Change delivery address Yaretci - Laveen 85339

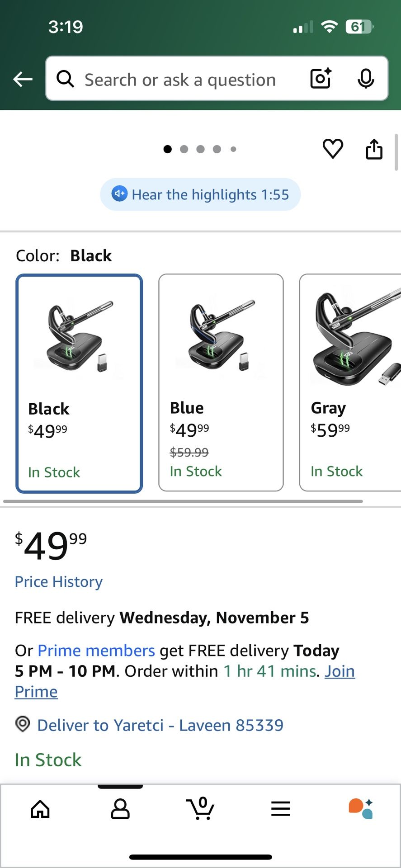click(160, 725)
